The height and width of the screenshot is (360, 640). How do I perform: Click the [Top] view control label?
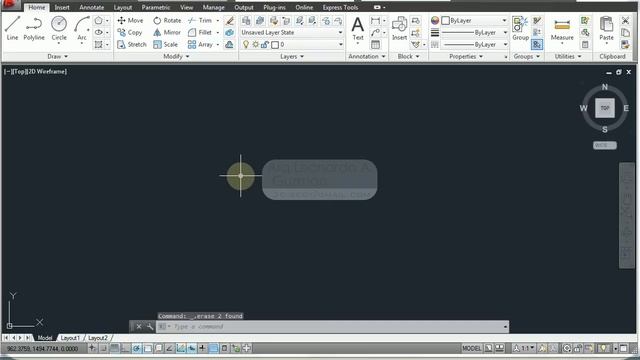(20, 71)
